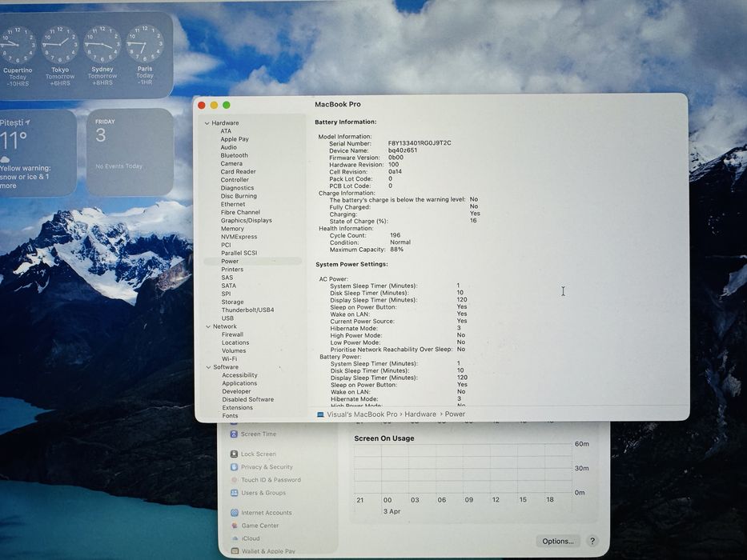
Task: Open the Audio hardware entry
Action: tap(229, 147)
